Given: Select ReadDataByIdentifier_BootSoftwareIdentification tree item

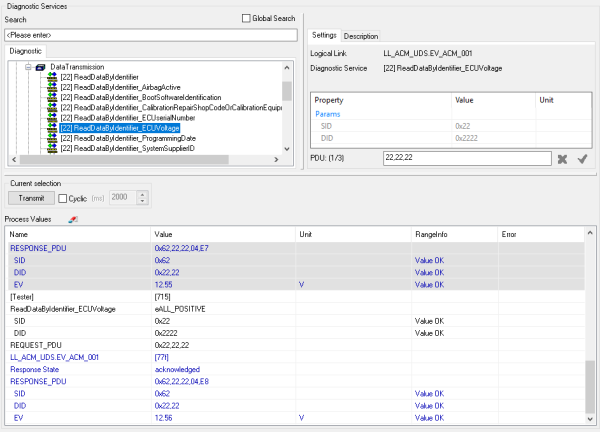Looking at the screenshot, I should tap(141, 98).
